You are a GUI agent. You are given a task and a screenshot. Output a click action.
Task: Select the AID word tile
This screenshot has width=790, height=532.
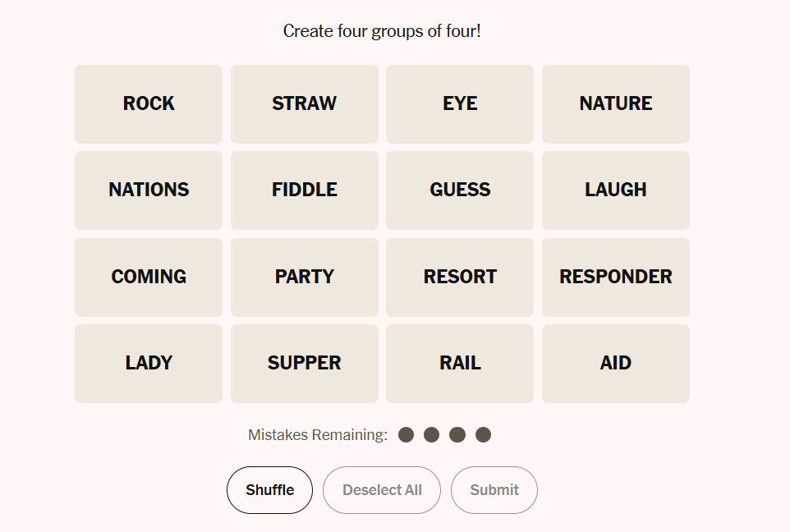(x=616, y=364)
